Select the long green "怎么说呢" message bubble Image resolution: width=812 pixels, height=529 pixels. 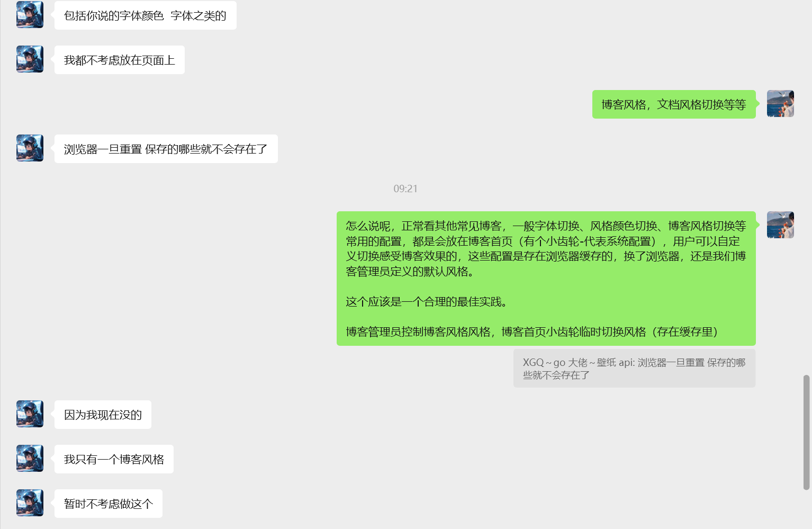click(x=546, y=279)
